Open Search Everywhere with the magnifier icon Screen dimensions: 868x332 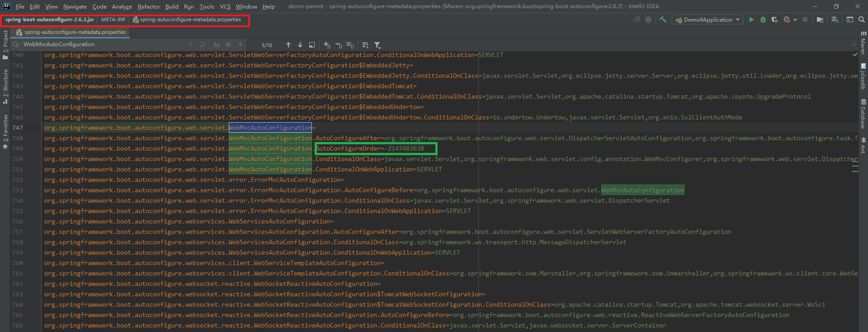862,19
